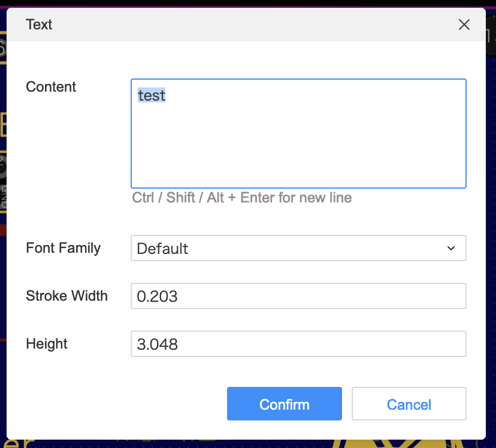Screen dimensions: 496x448
Task: Click the 0.203 value in Stroke Width
Action: [x=158, y=296]
